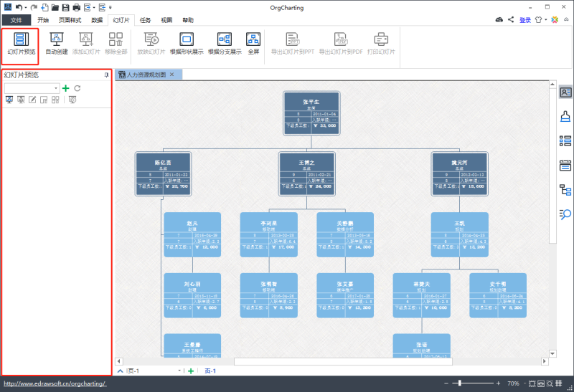This screenshot has height=392, width=574.
Task: Switch to the 视图 ribbon tab
Action: point(166,20)
